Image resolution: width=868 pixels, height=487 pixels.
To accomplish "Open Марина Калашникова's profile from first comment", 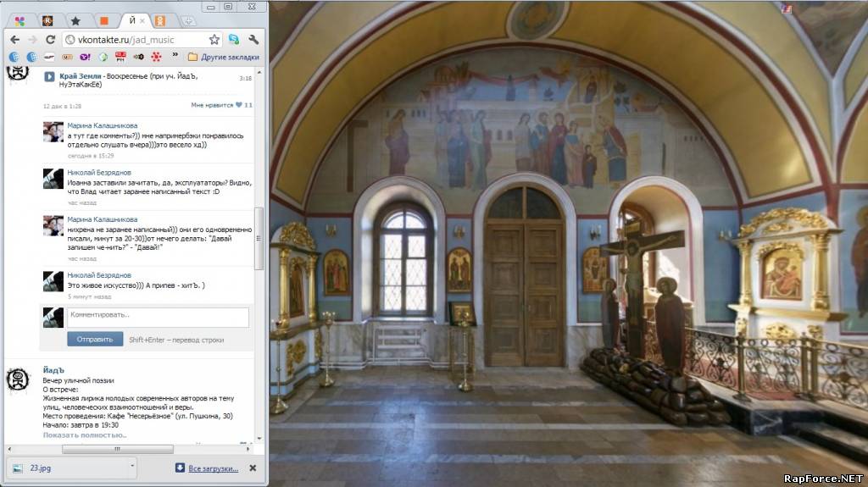I will click(103, 125).
